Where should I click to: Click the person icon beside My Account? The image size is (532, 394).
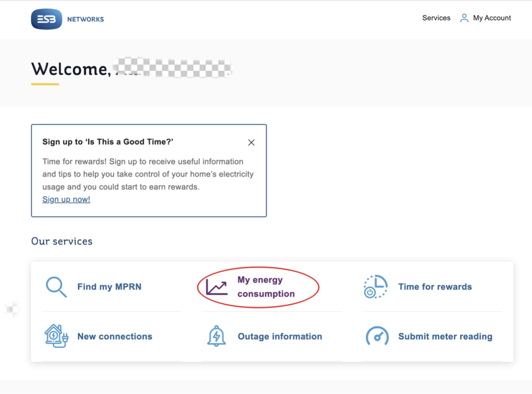click(464, 18)
